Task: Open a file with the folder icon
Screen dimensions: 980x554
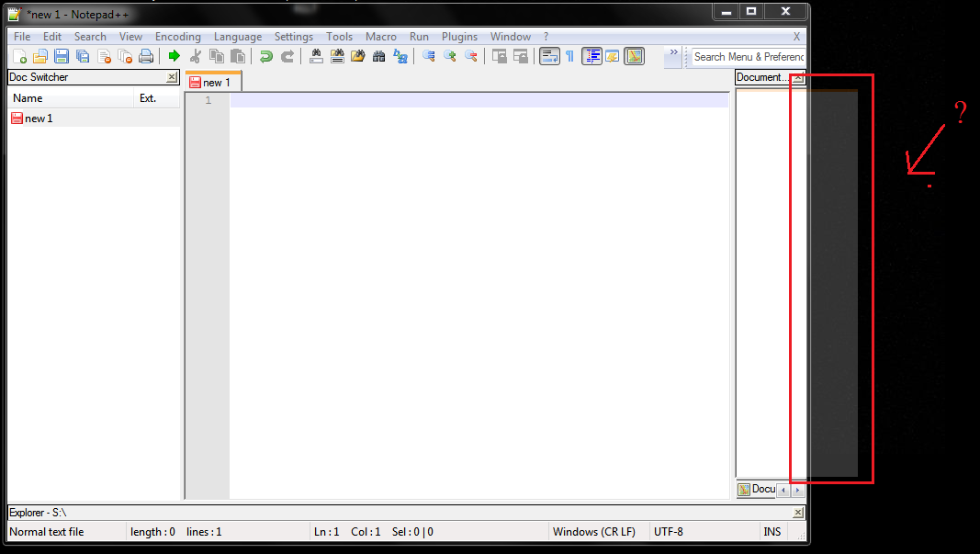Action: coord(40,57)
